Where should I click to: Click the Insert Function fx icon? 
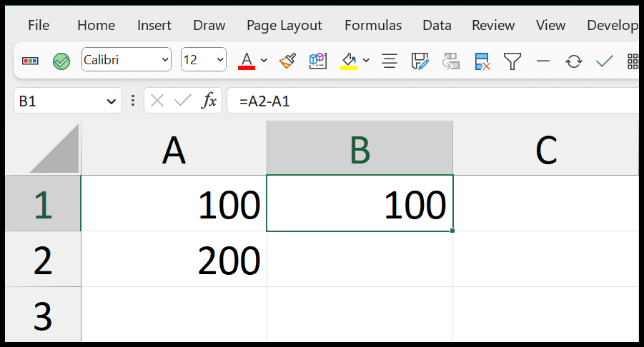point(209,101)
